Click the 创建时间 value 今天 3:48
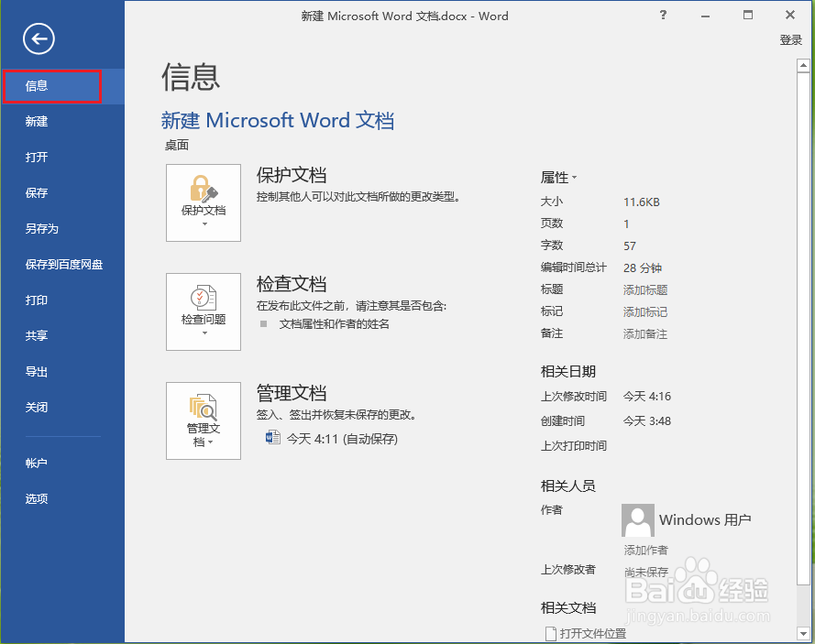Image resolution: width=815 pixels, height=644 pixels. point(647,421)
